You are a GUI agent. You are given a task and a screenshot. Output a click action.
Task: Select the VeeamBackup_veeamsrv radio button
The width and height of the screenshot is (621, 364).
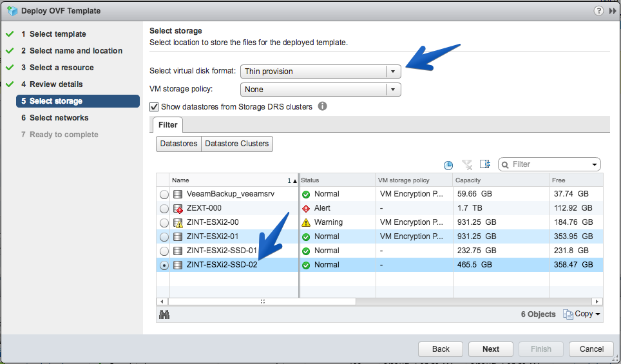(x=164, y=195)
